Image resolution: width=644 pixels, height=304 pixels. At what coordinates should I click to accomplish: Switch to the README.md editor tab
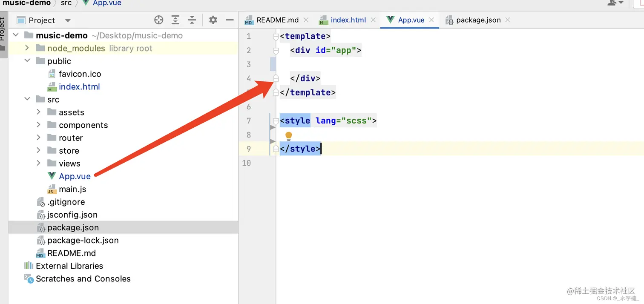[x=277, y=20]
